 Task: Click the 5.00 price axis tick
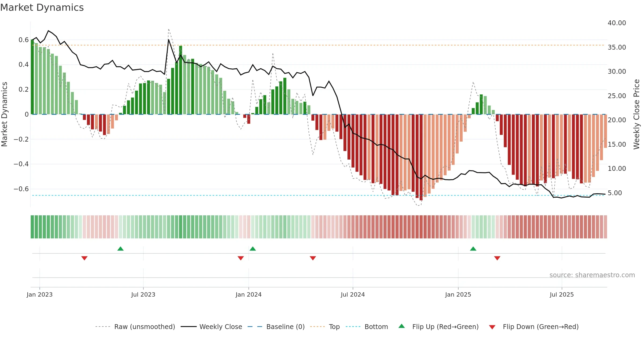click(615, 193)
